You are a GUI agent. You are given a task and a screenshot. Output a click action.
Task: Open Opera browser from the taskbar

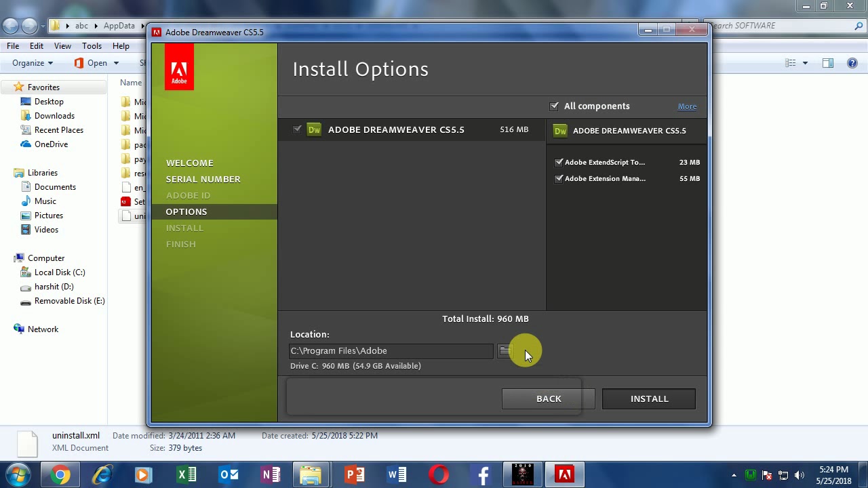[439, 475]
